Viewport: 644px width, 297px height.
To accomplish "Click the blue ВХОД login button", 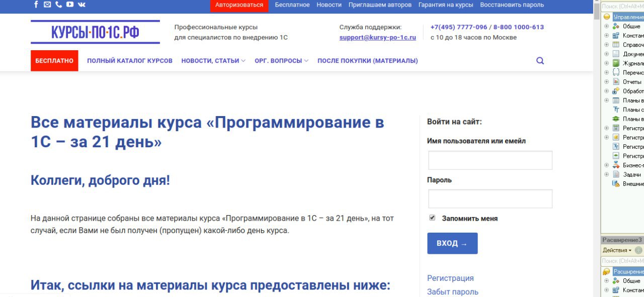I will click(x=452, y=243).
